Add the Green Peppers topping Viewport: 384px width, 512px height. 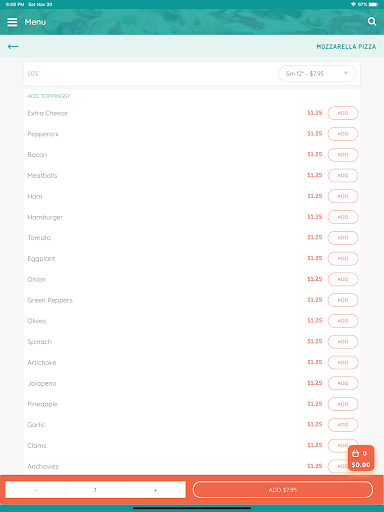point(343,300)
